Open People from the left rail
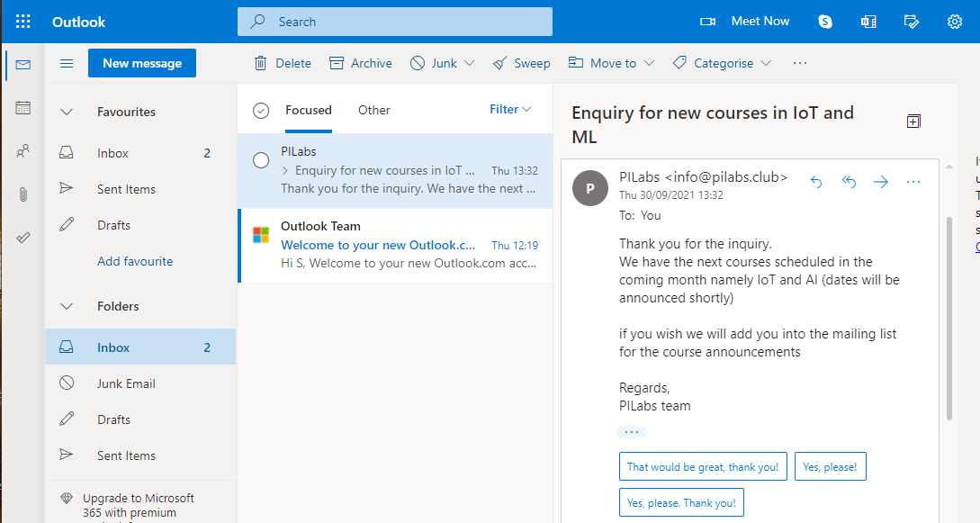The image size is (980, 523). coord(23,151)
